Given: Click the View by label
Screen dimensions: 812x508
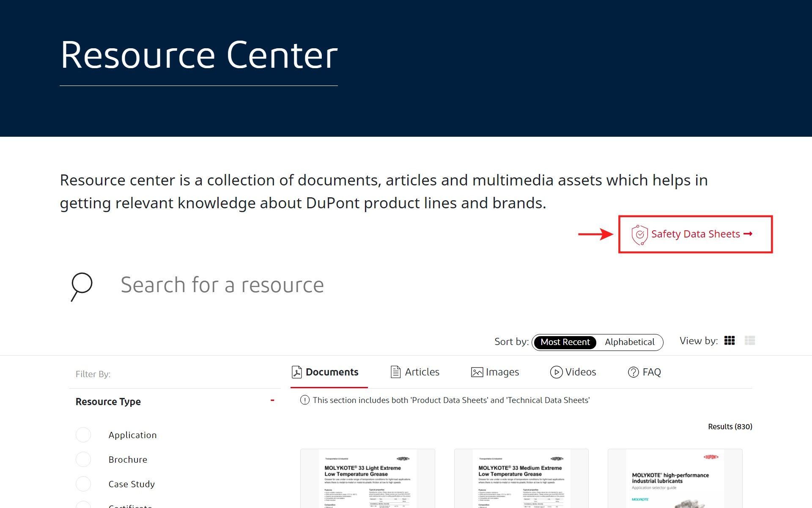Looking at the screenshot, I should (699, 341).
